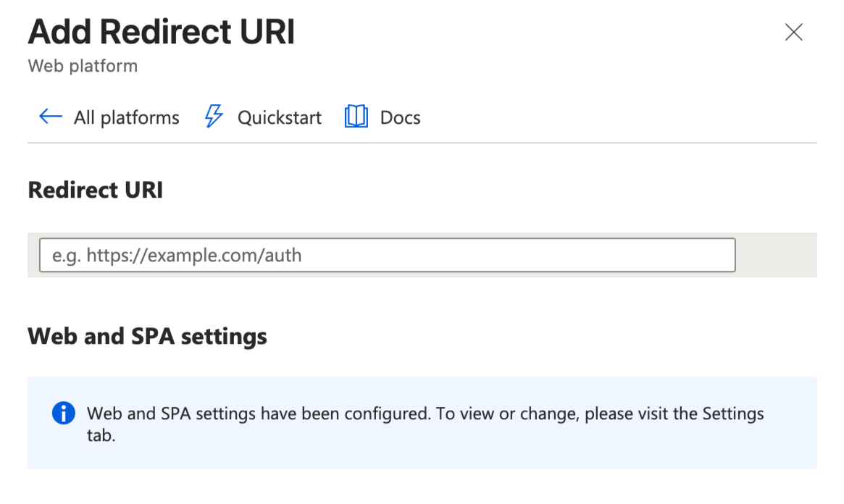Return to All platforms using the arrow icon

[x=48, y=117]
